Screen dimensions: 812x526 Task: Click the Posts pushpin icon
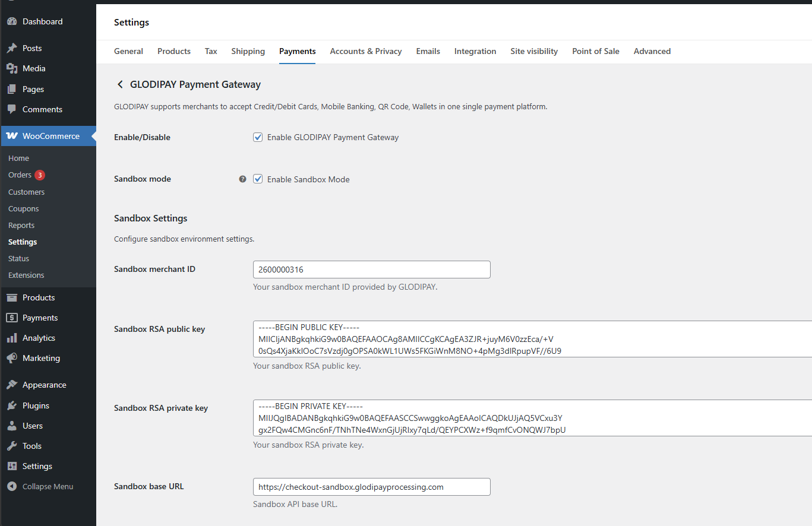[x=12, y=48]
